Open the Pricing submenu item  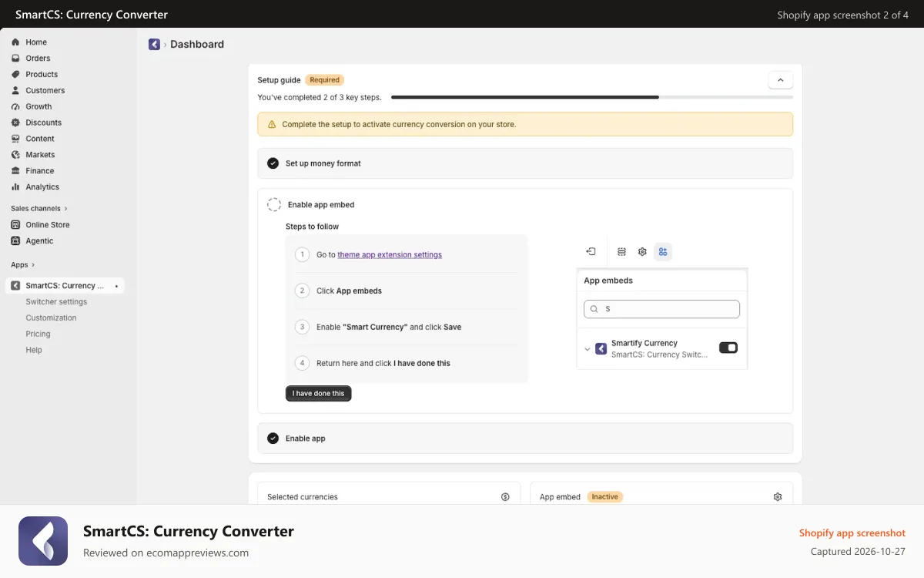pyautogui.click(x=38, y=334)
